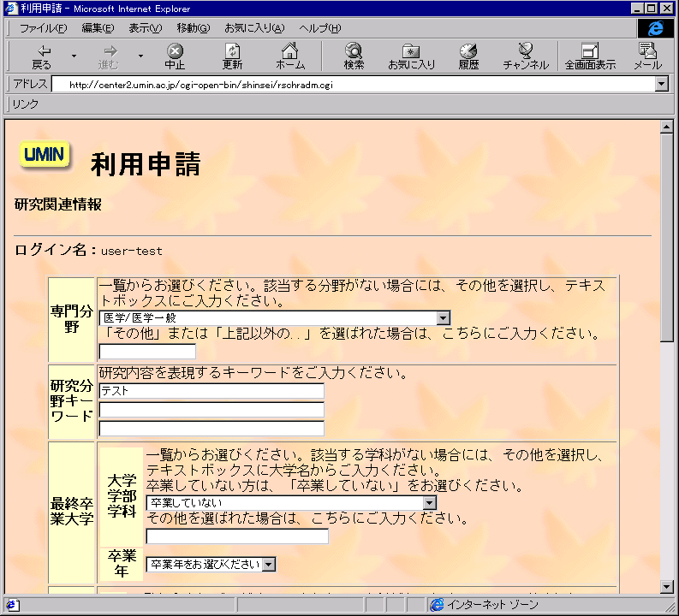Open the ファイル(F) menu
679x616 pixels.
43,28
